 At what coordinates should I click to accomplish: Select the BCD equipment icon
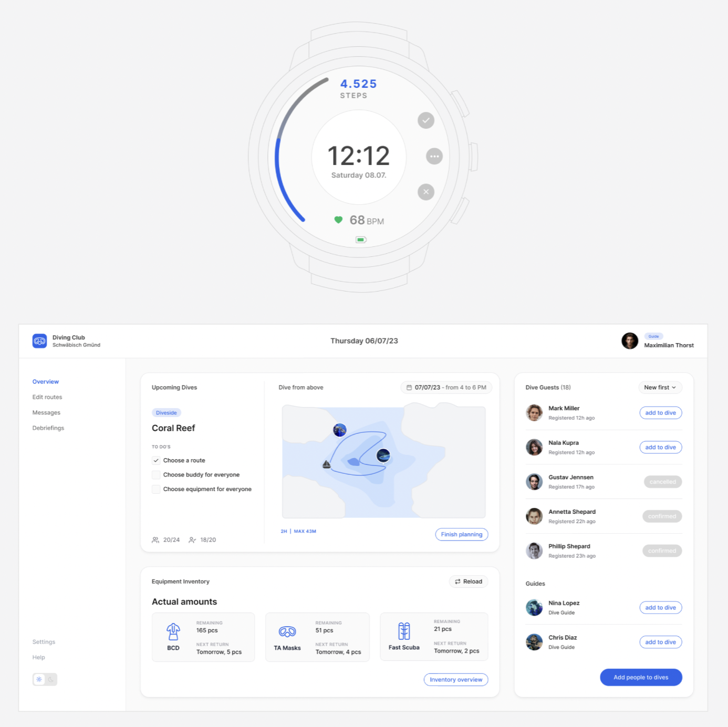(173, 631)
